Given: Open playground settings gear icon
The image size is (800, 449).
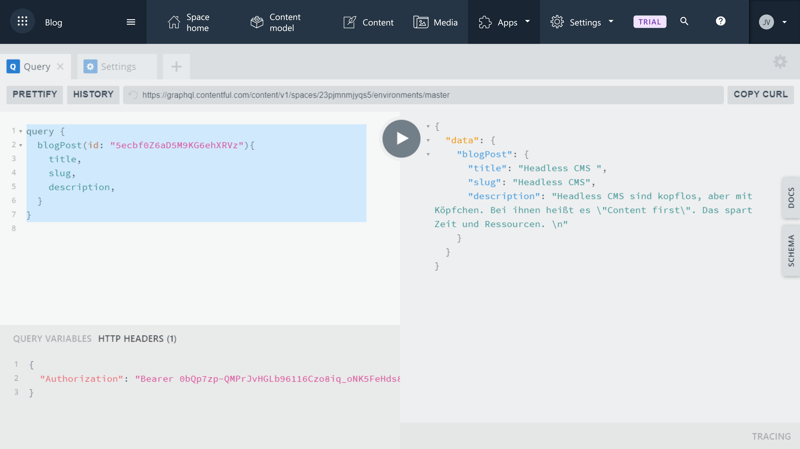Looking at the screenshot, I should tap(780, 62).
